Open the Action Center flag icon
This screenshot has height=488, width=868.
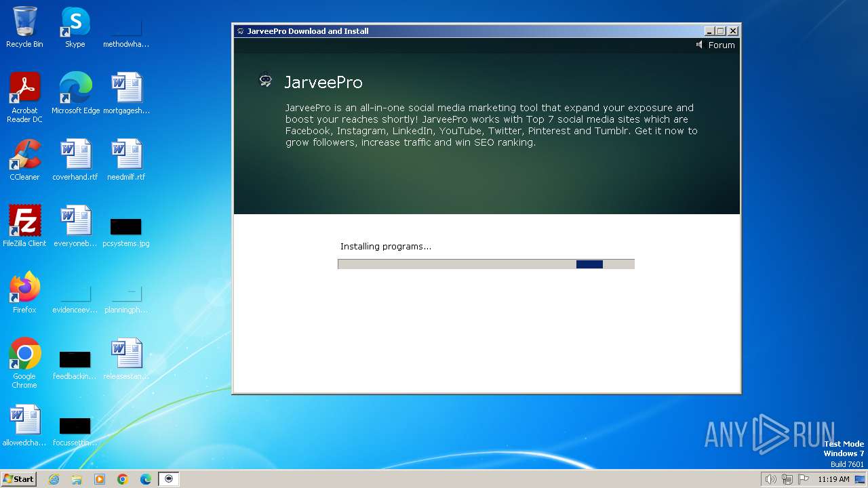point(804,479)
